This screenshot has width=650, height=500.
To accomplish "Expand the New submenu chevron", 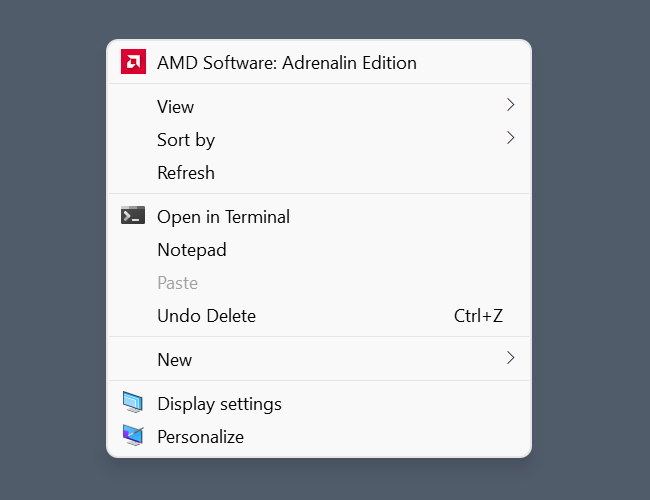I will tap(510, 358).
